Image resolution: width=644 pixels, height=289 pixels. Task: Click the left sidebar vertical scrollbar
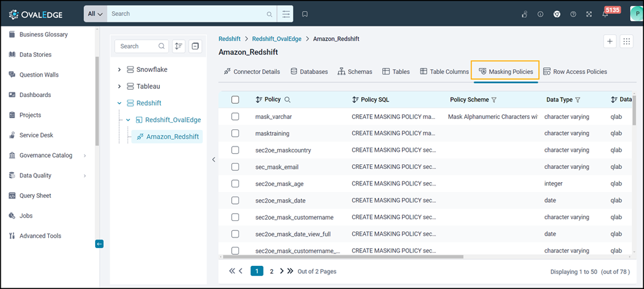(97, 102)
